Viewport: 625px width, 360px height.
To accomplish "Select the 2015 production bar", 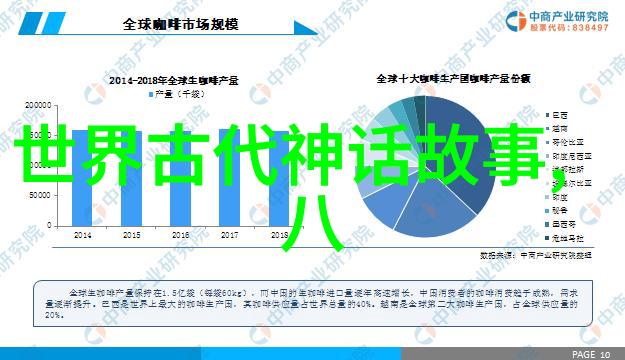I will coord(132,178).
